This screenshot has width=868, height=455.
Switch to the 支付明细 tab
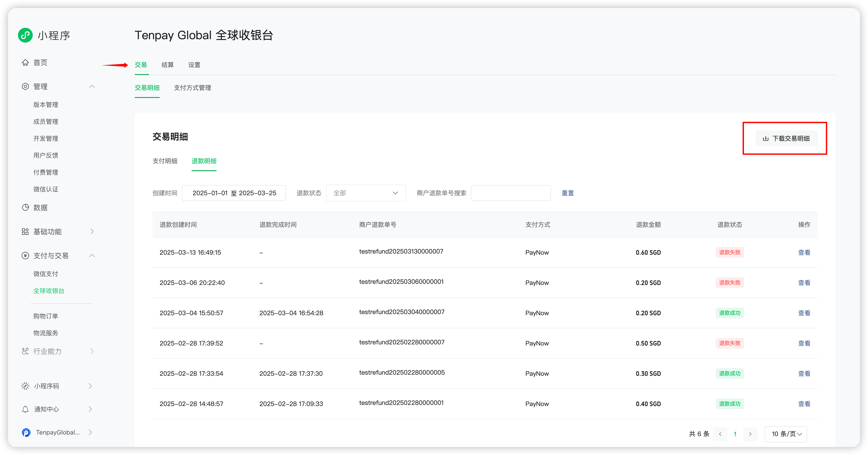tap(165, 161)
